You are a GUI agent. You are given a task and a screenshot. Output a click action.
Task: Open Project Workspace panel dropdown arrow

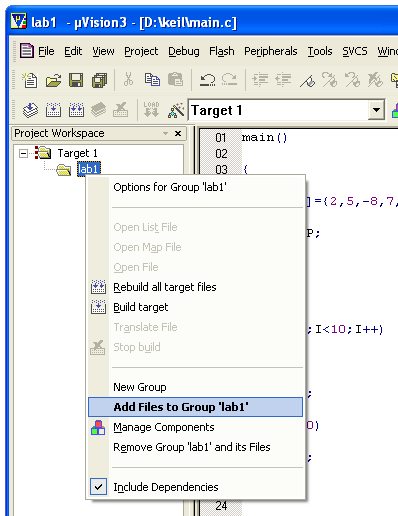165,133
